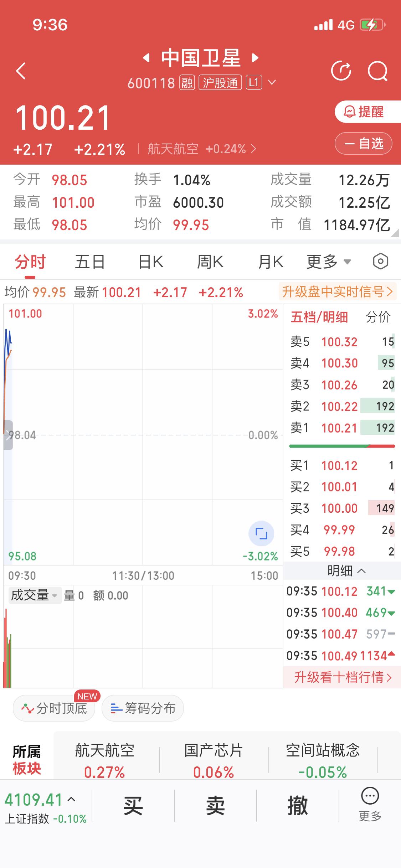
Task: Switch to 分价 tab
Action: coord(378,317)
